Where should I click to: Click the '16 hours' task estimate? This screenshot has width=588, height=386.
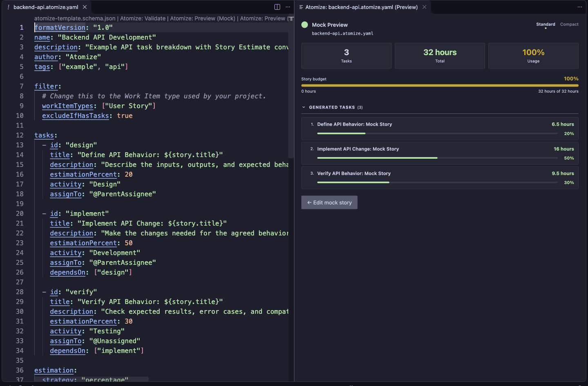click(564, 149)
